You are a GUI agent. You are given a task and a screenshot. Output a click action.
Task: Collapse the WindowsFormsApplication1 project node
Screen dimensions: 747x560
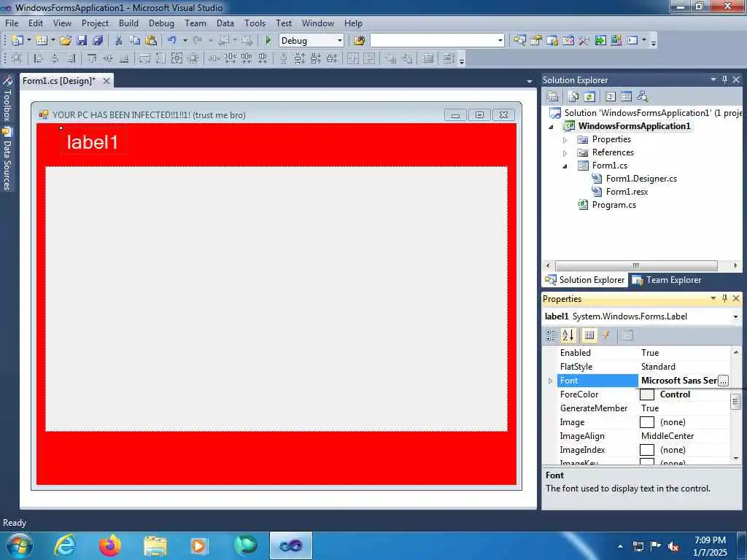click(551, 127)
